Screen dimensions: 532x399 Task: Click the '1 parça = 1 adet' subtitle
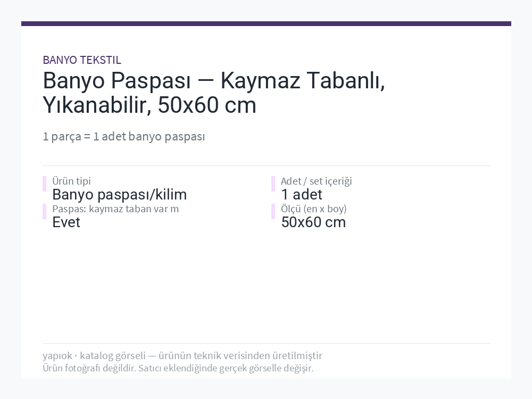pyautogui.click(x=124, y=136)
